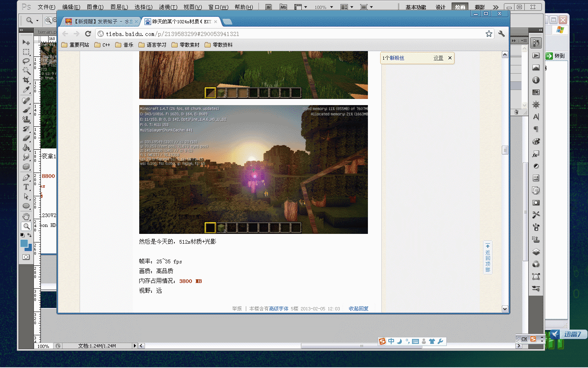The width and height of the screenshot is (588, 368).
Task: Open the Swatches panel grid icon
Action: click(536, 92)
